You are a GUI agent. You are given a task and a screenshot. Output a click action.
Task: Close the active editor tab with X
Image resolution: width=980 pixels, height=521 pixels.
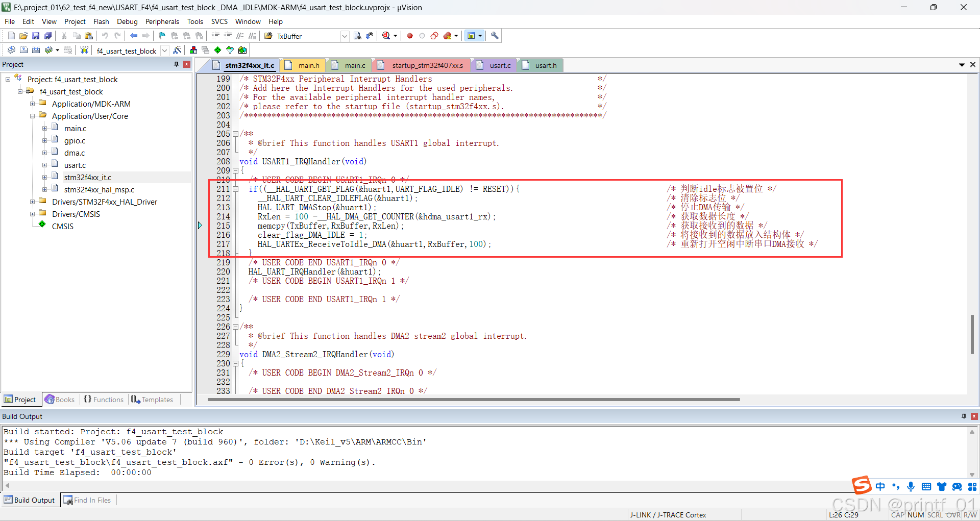(973, 65)
